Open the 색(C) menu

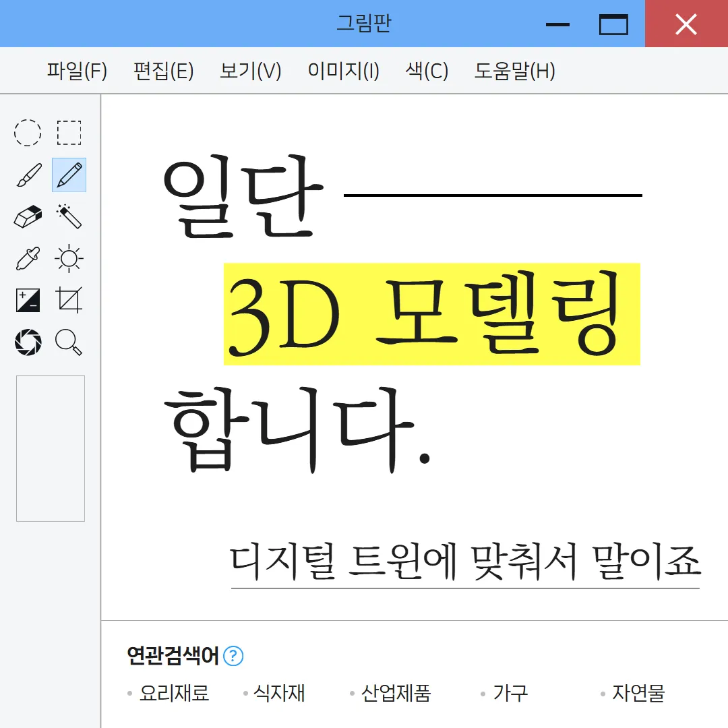click(426, 71)
